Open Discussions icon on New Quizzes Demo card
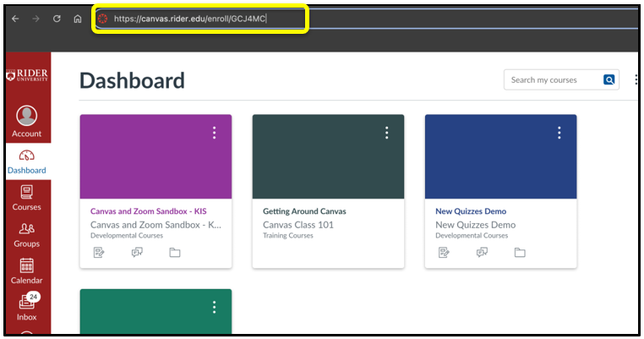The height and width of the screenshot is (339, 644). pyautogui.click(x=482, y=252)
